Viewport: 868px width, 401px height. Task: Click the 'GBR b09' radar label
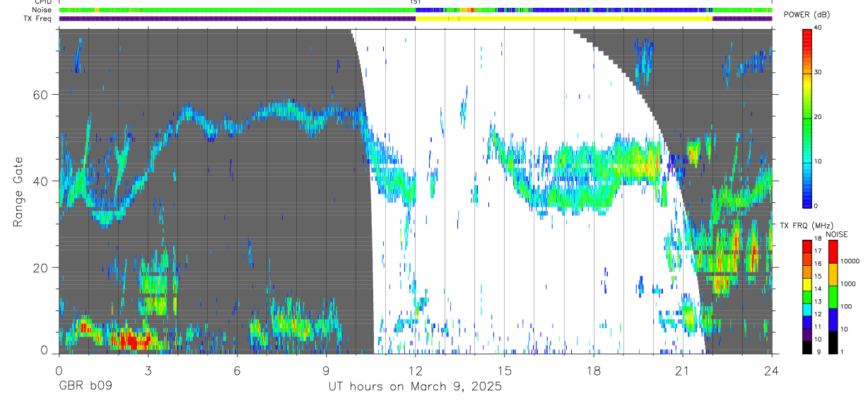[x=85, y=387]
